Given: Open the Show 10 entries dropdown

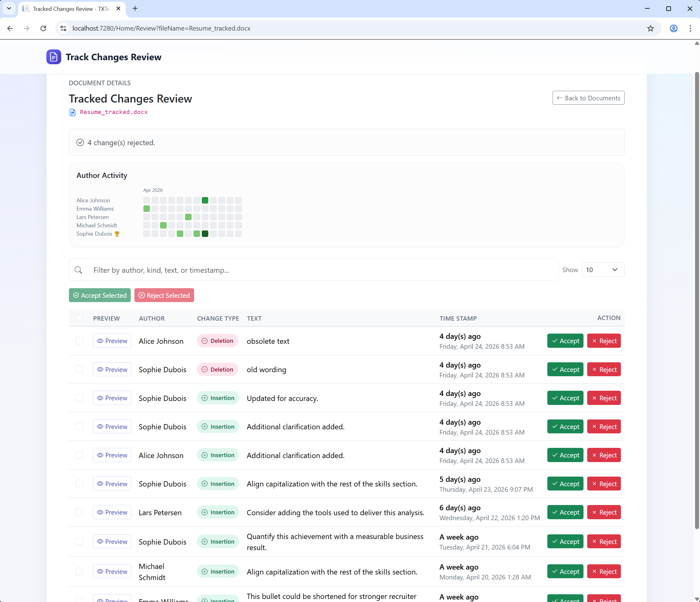Looking at the screenshot, I should tap(603, 269).
